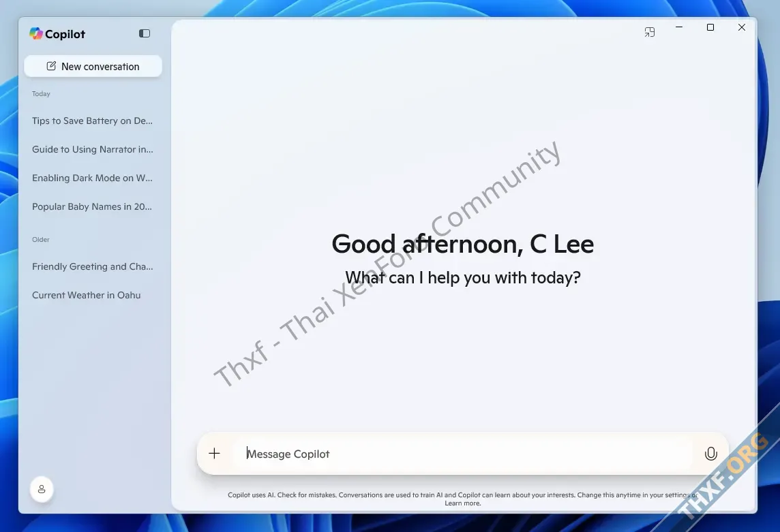Minimize the Copilot window
Image resolution: width=780 pixels, height=532 pixels.
click(x=679, y=27)
